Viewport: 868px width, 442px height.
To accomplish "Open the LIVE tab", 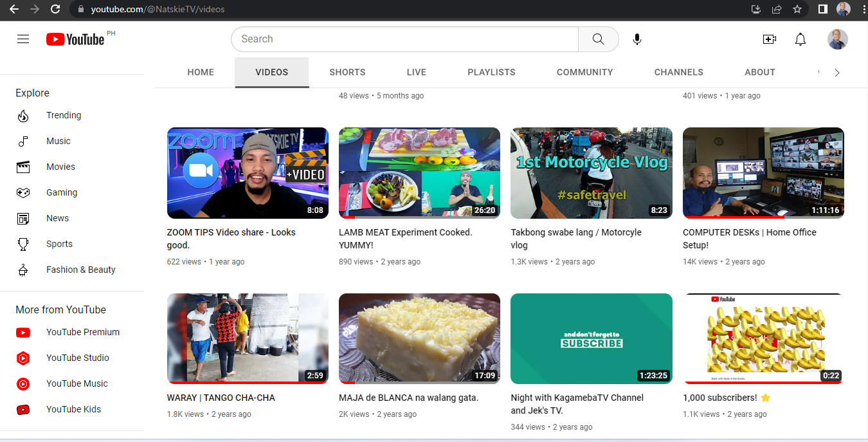I will coord(417,73).
